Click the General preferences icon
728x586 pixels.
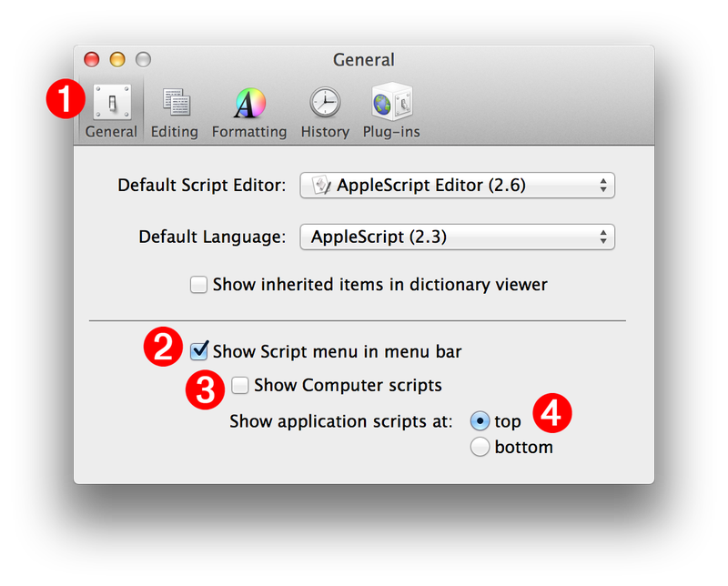coord(110,103)
